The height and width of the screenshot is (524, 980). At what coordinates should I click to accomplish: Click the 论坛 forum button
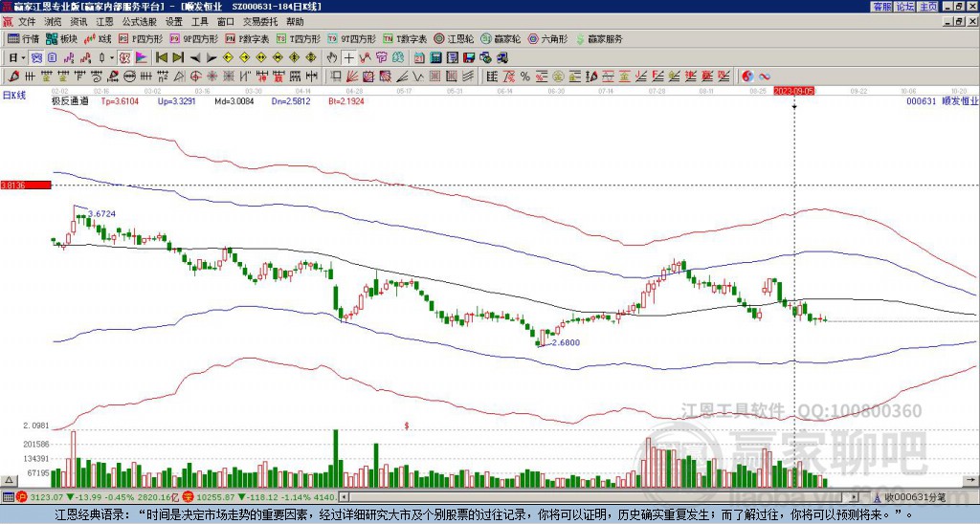[904, 7]
